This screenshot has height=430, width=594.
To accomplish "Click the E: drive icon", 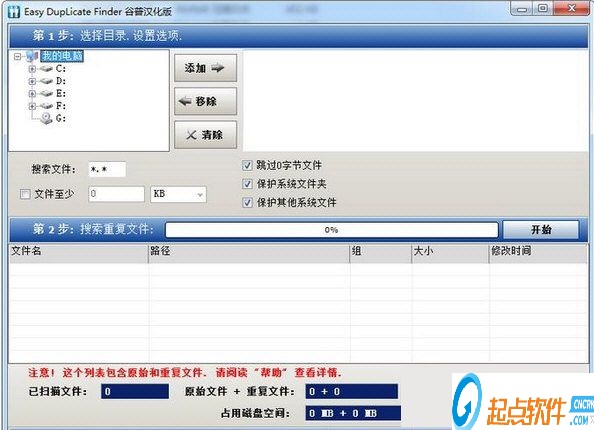I will click(x=46, y=94).
